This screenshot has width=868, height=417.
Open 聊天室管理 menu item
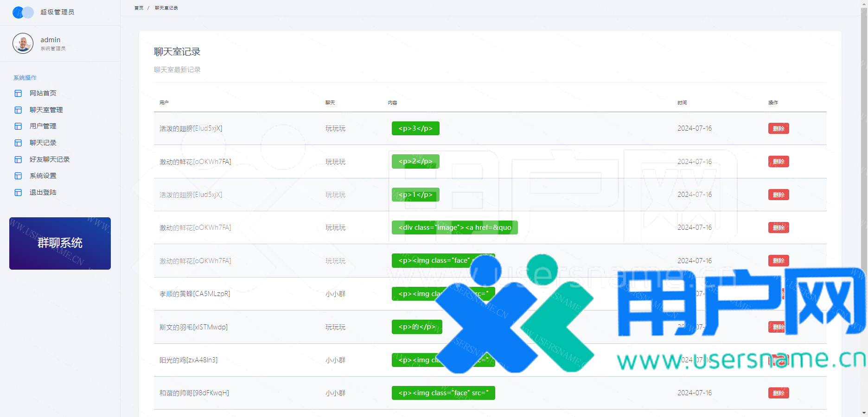pyautogui.click(x=46, y=110)
